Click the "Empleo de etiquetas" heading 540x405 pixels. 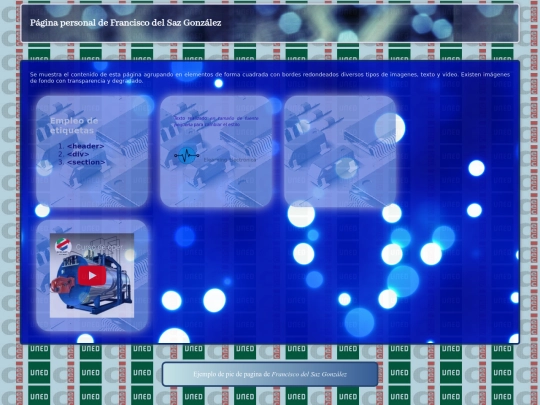point(74,125)
